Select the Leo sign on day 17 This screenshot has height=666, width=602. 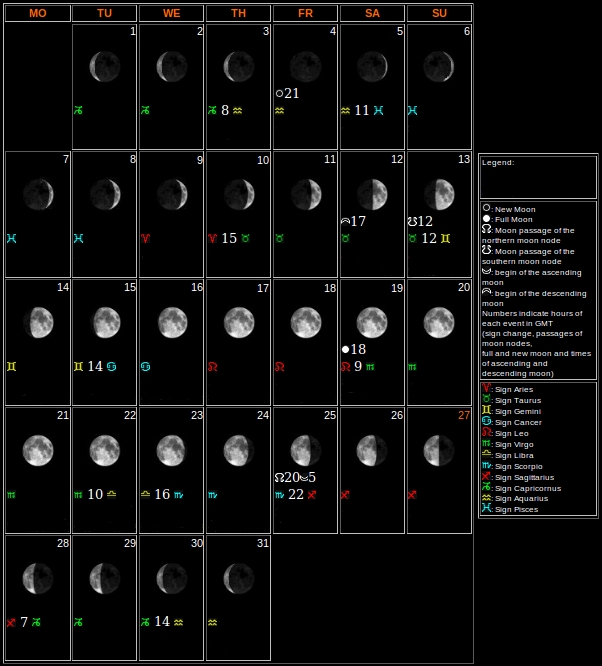pyautogui.click(x=212, y=367)
